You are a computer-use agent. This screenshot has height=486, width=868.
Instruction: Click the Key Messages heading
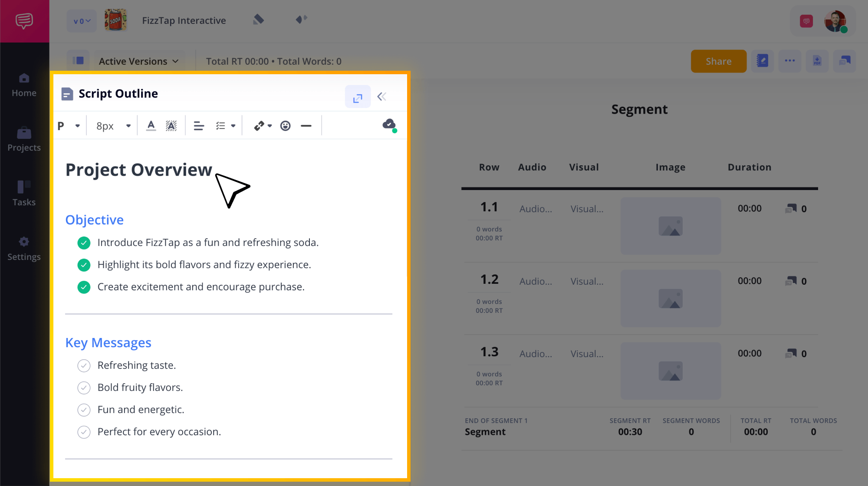coord(108,342)
